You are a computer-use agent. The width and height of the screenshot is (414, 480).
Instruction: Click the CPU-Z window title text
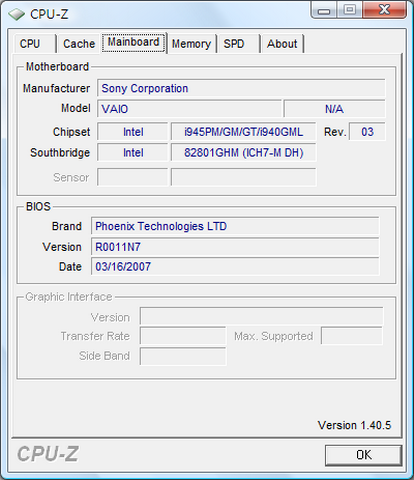coord(49,14)
